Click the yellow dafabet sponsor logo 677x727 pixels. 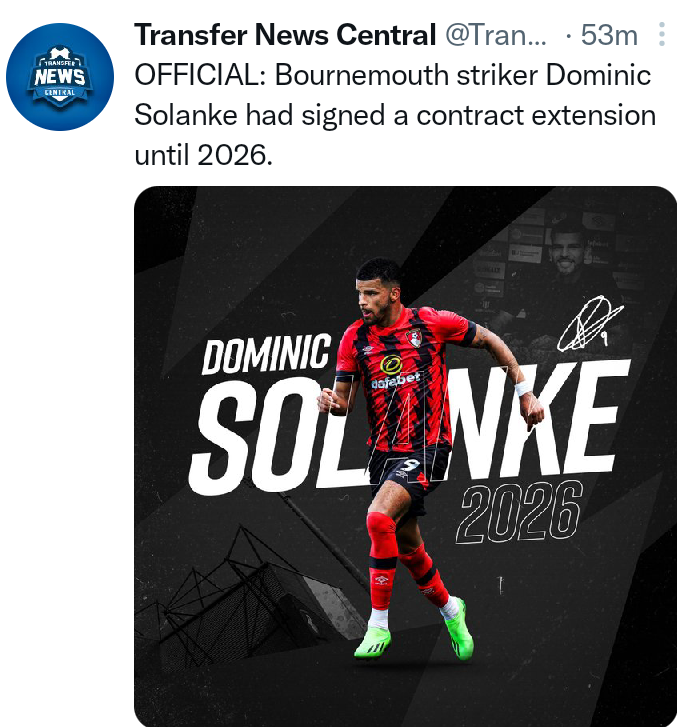tap(391, 364)
